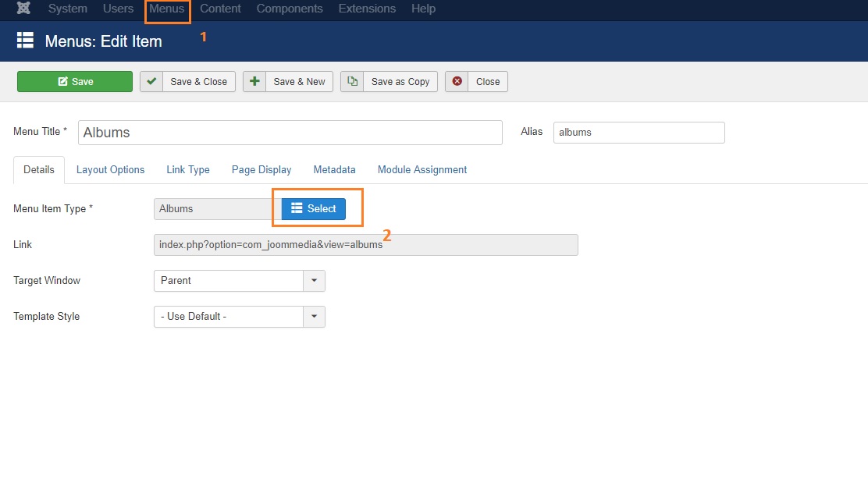Click the plus icon on Save & New

254,81
